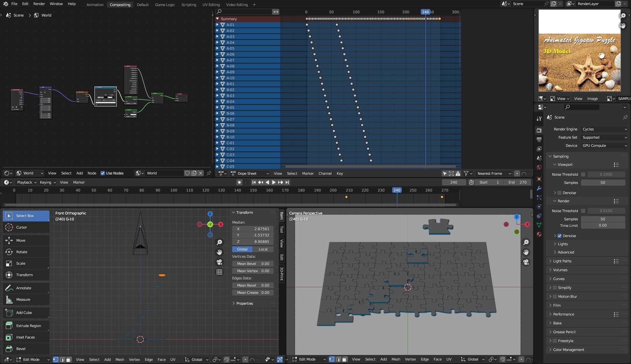The height and width of the screenshot is (364, 631).
Task: Open Output properties tab icon
Action: tap(539, 140)
